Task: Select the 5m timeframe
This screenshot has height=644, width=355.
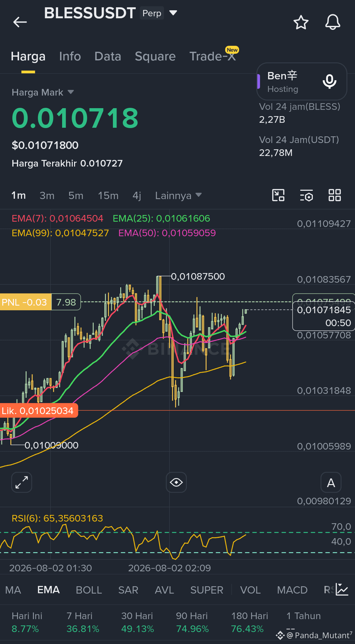Action: click(x=76, y=195)
